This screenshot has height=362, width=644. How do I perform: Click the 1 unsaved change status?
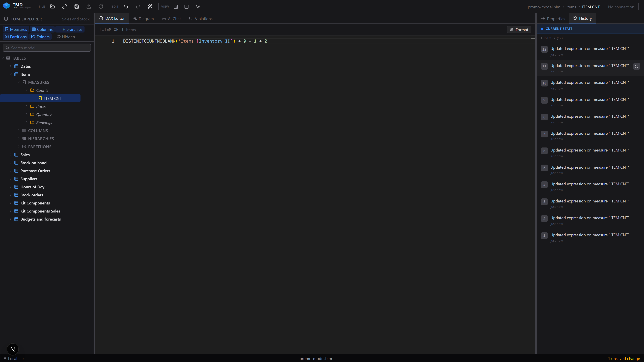click(x=624, y=358)
